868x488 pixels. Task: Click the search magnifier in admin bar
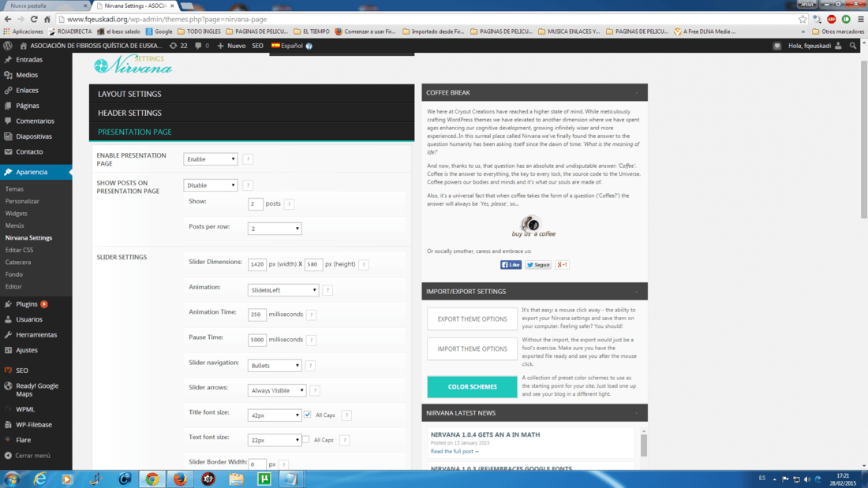[x=853, y=46]
